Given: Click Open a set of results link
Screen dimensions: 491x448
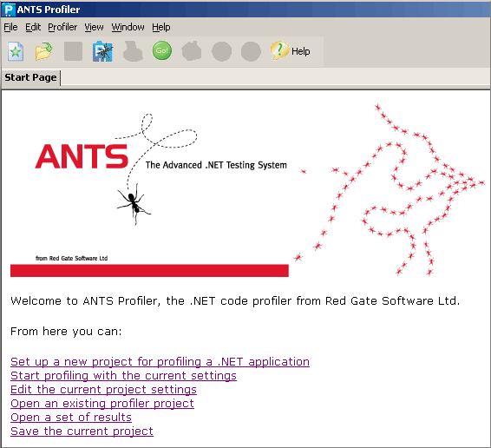Looking at the screenshot, I should (71, 418).
